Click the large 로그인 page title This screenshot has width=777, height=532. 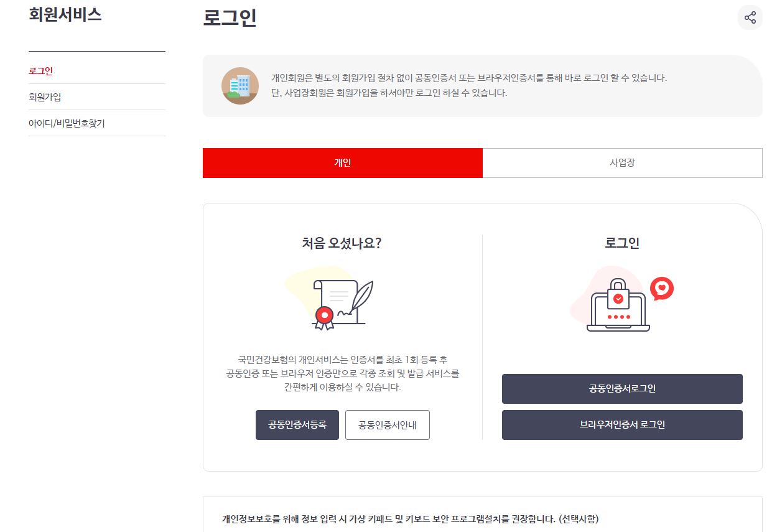(230, 17)
